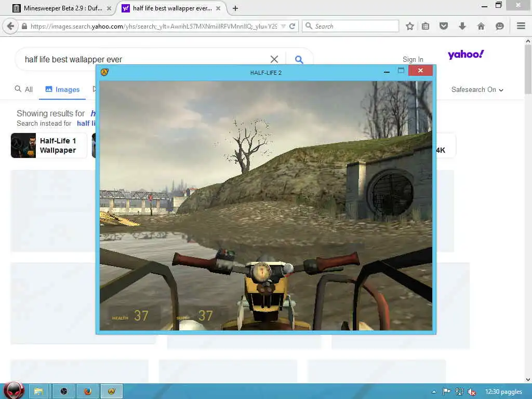
Task: Switch to the Minesweeper Beta 2.9 tab
Action: [62, 8]
